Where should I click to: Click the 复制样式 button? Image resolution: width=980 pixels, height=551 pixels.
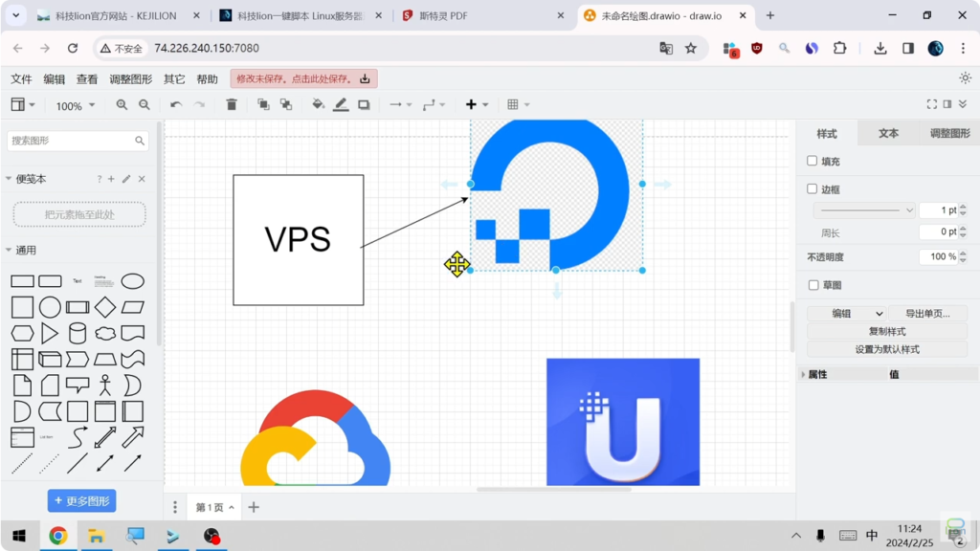click(886, 332)
